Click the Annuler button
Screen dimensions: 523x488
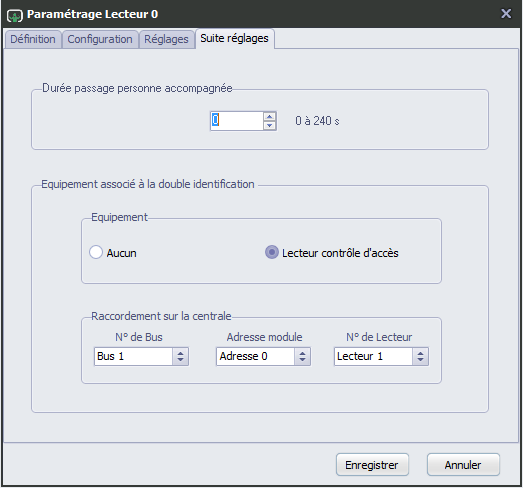coord(463,464)
